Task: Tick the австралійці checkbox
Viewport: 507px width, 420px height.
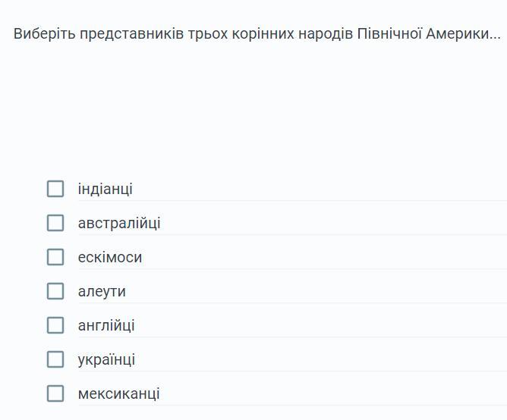Action: (55, 223)
